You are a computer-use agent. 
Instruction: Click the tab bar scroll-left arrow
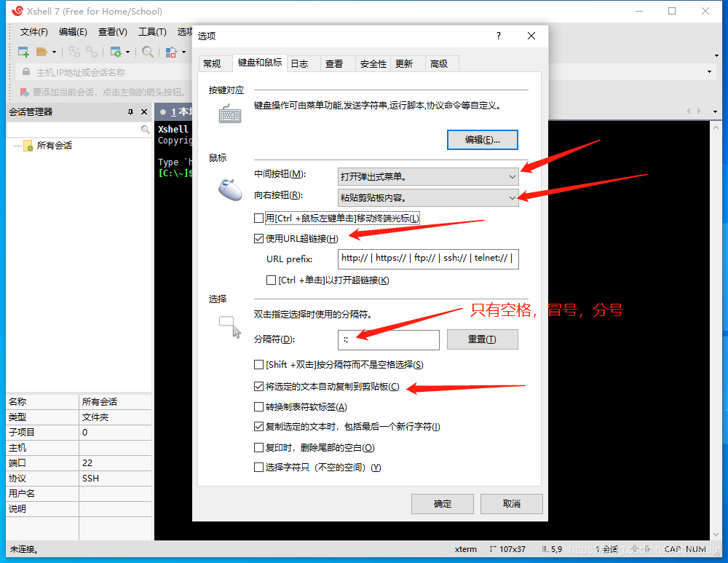pyautogui.click(x=688, y=111)
